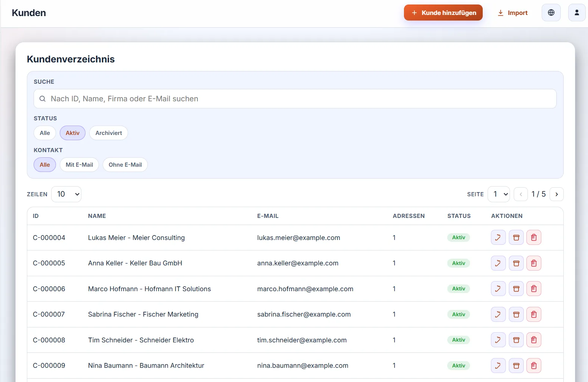Go to the previous page
Viewport: 588px width, 382px height.
click(x=521, y=194)
